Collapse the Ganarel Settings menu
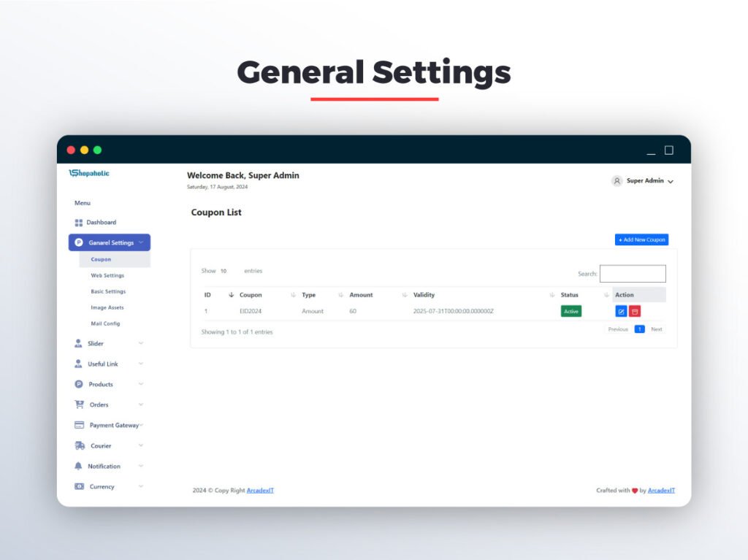The height and width of the screenshot is (560, 748). pyautogui.click(x=110, y=242)
